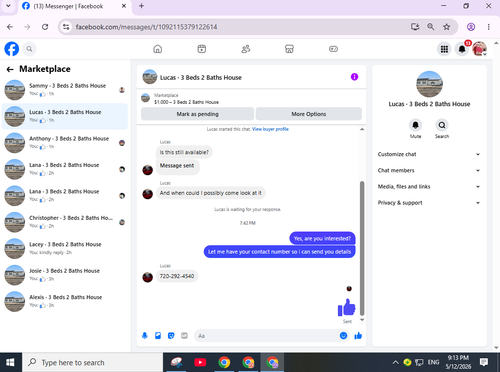The width and height of the screenshot is (500, 372).
Task: Open Windows notification center icon
Action: (x=484, y=362)
